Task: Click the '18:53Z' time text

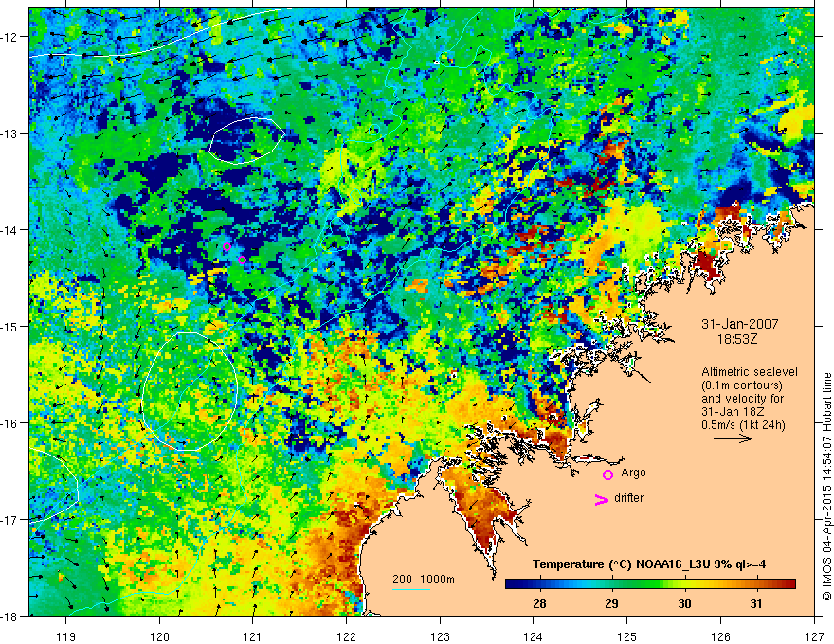Action: click(737, 339)
